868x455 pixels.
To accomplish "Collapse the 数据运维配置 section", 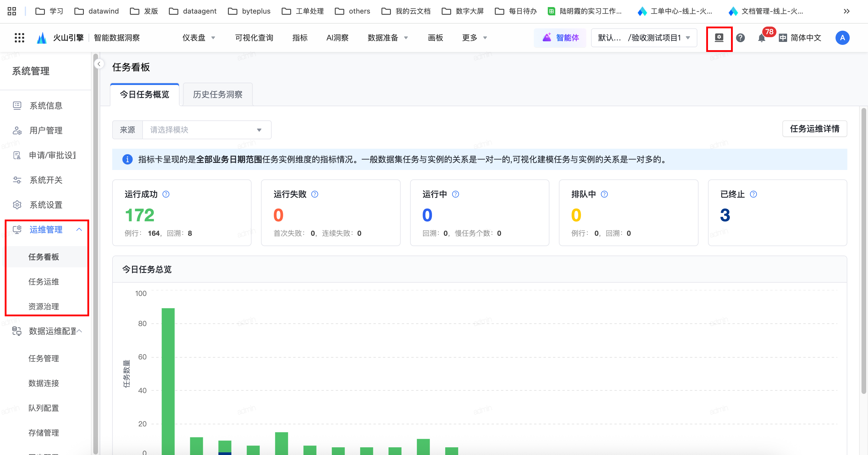I will pos(79,331).
